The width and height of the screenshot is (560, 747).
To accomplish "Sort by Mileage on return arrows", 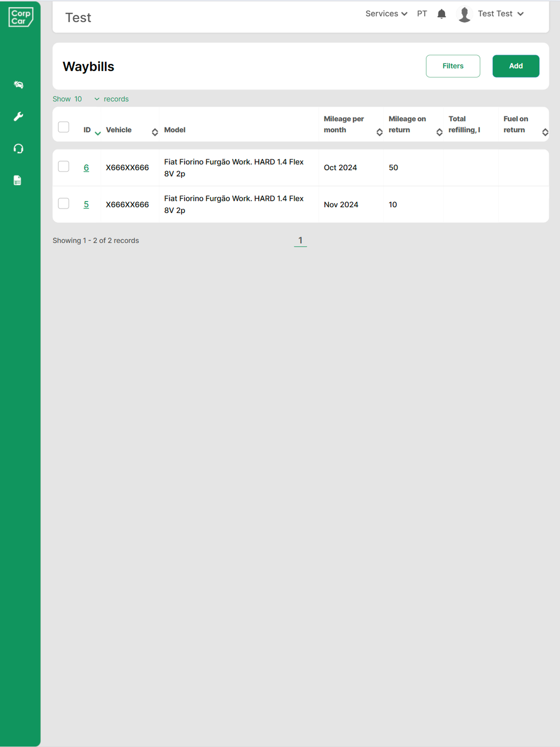I will pos(439,132).
